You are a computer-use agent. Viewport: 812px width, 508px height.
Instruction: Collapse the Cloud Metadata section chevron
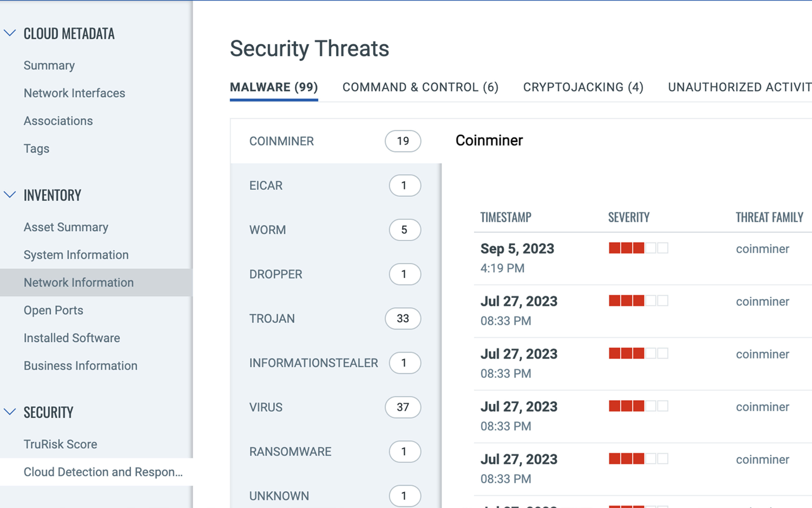point(10,33)
